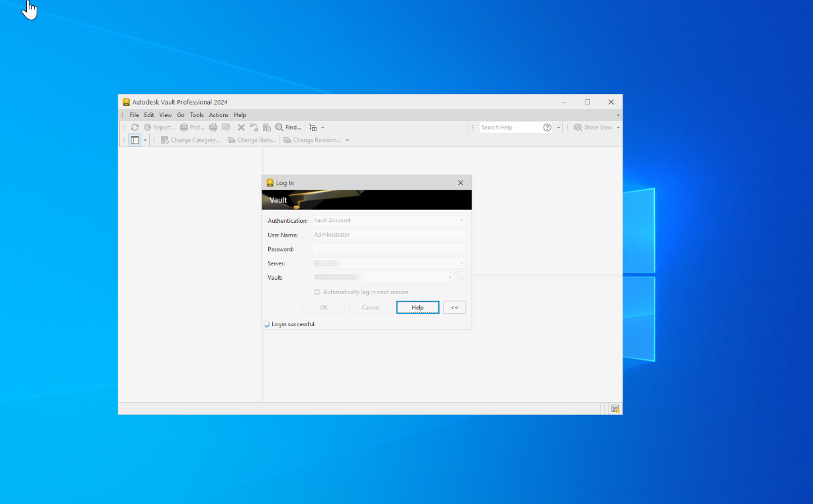Click the << button to collapse the dialog
The height and width of the screenshot is (504, 813).
[x=455, y=307]
